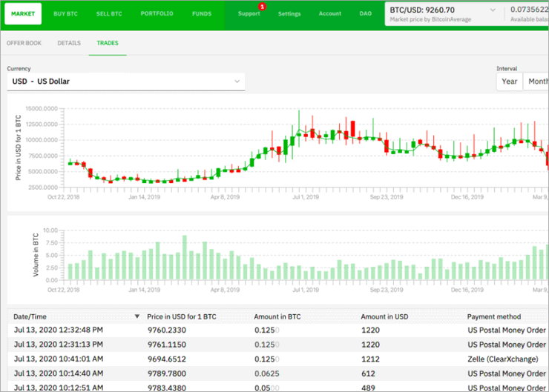Sort table by Payment method header
Screen dimensions: 549x392
click(x=493, y=316)
